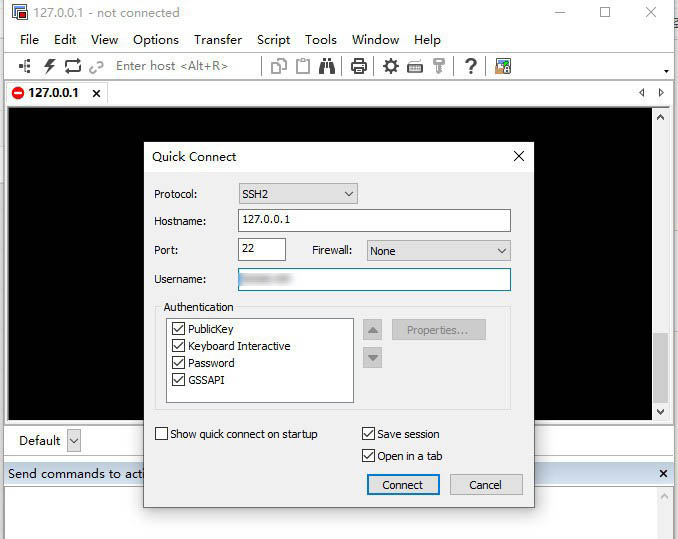
Task: Click the Hostname input field
Action: [374, 220]
